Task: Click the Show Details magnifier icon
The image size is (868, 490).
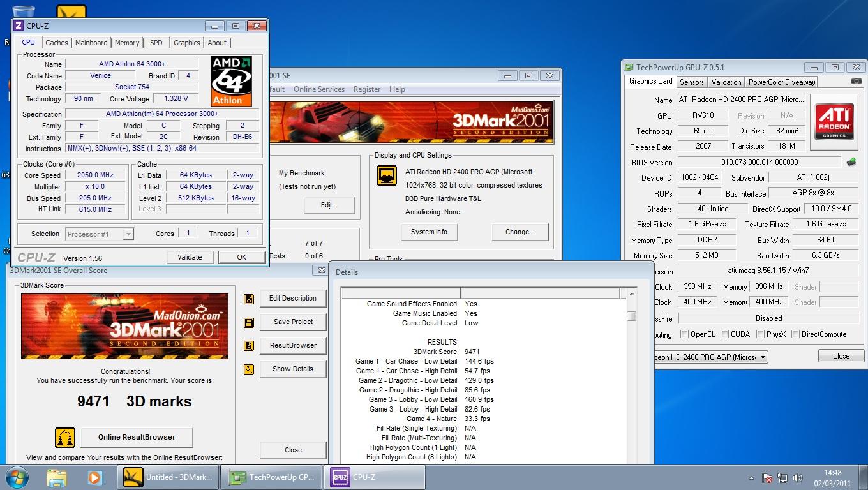Action: [249, 369]
